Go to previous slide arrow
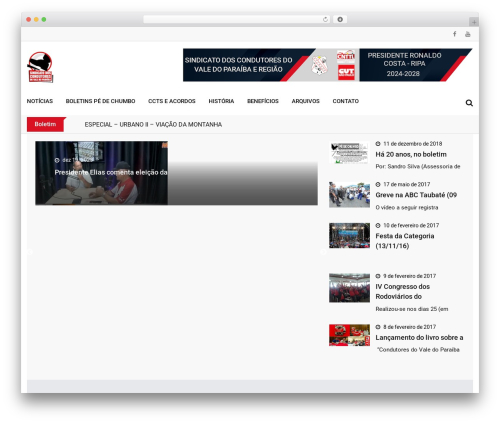 click(30, 252)
